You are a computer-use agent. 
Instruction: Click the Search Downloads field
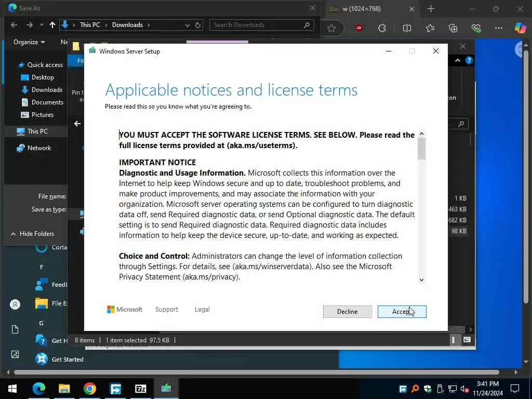click(261, 25)
